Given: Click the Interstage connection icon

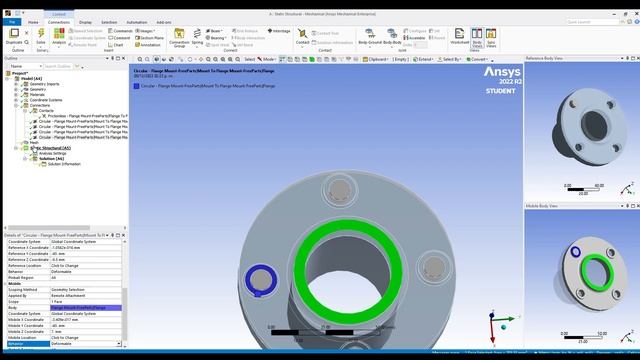Looking at the screenshot, I should (x=279, y=31).
